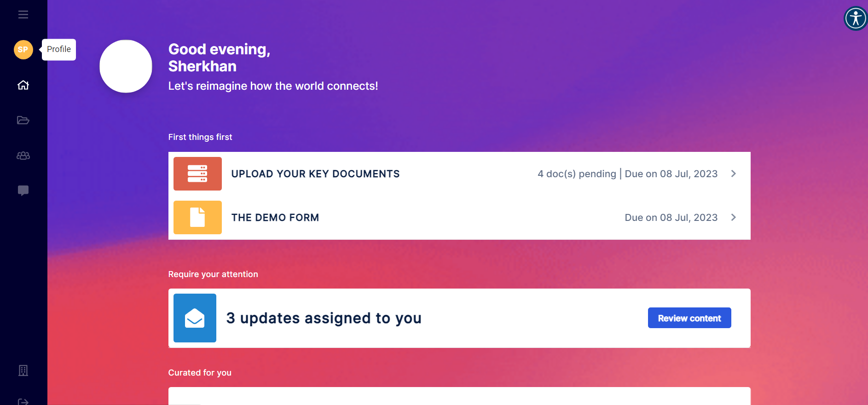Open the building company icon in sidebar
This screenshot has height=405, width=868.
click(x=23, y=370)
